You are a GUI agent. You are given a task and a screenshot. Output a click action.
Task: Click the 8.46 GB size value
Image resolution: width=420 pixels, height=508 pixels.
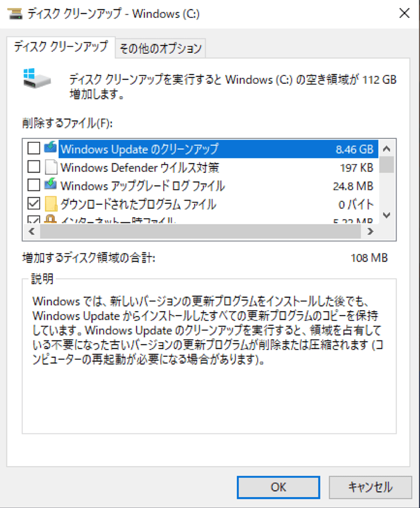(355, 149)
